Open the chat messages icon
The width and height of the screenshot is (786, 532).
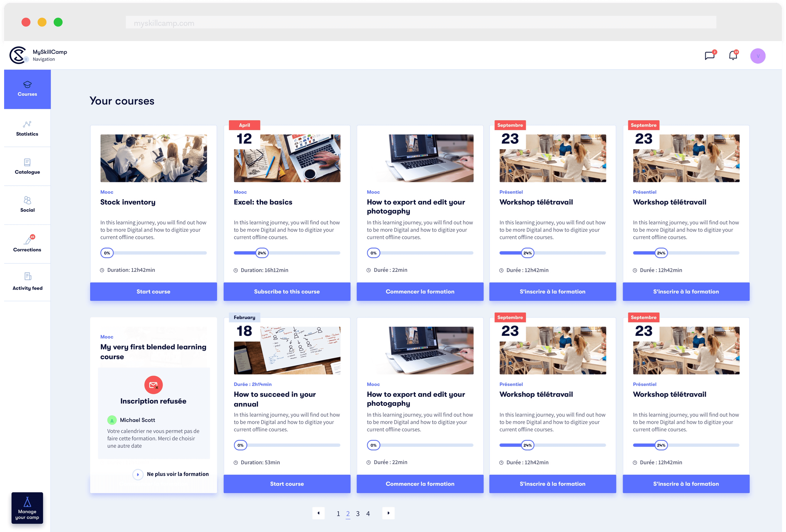tap(709, 56)
